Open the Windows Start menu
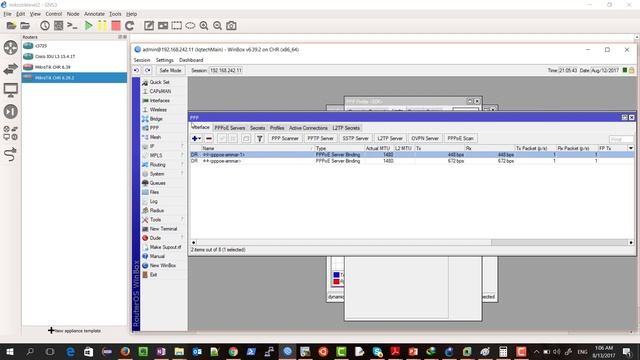The width and height of the screenshot is (640, 360). [x=10, y=351]
